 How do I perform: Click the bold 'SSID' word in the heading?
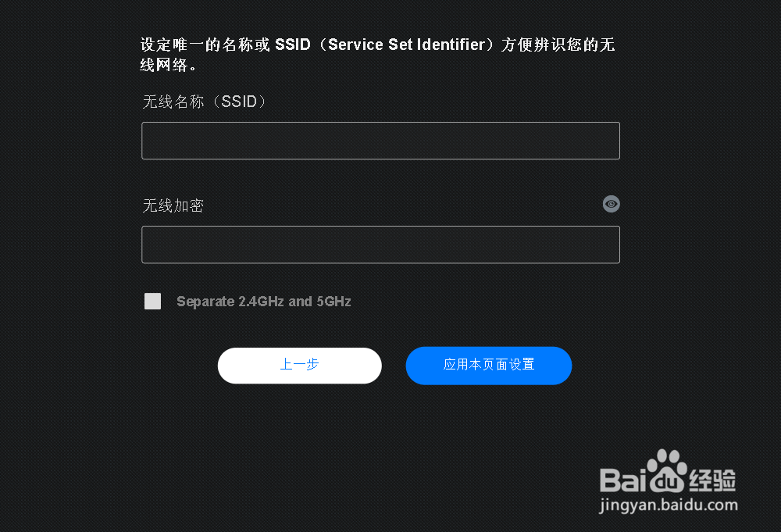293,45
